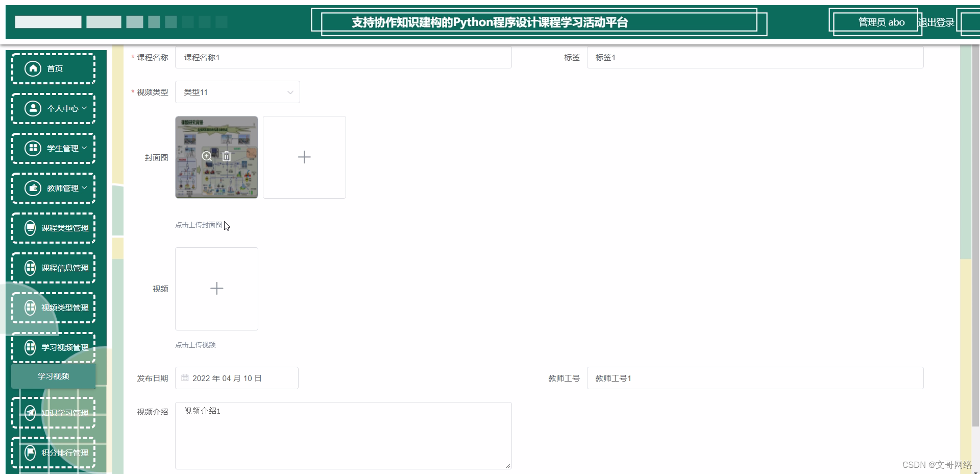980x474 pixels.
Task: Click the trash icon to delete cover image
Action: (227, 157)
